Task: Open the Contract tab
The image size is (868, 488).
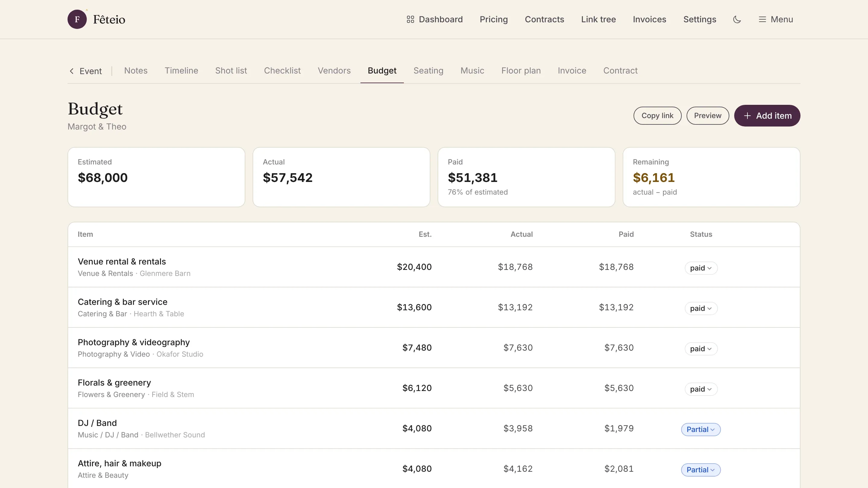Action: point(620,71)
